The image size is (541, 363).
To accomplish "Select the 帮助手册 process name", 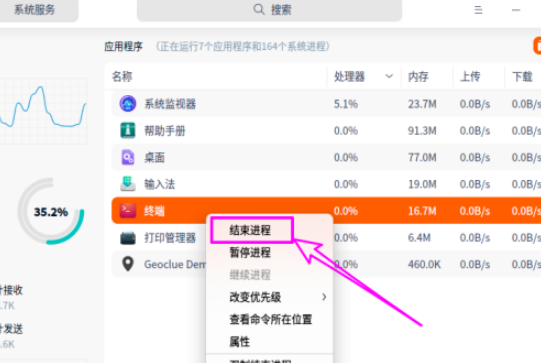I will [x=165, y=131].
